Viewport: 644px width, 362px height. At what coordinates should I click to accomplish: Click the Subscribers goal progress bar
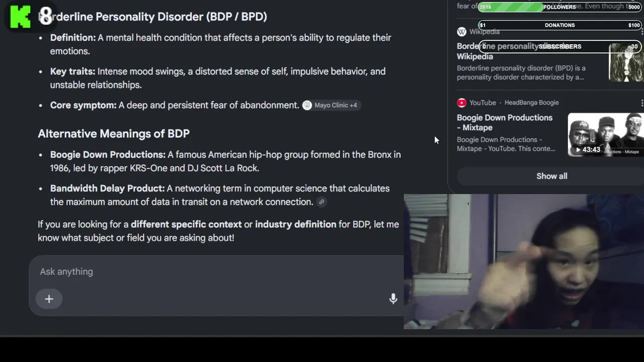point(559,46)
